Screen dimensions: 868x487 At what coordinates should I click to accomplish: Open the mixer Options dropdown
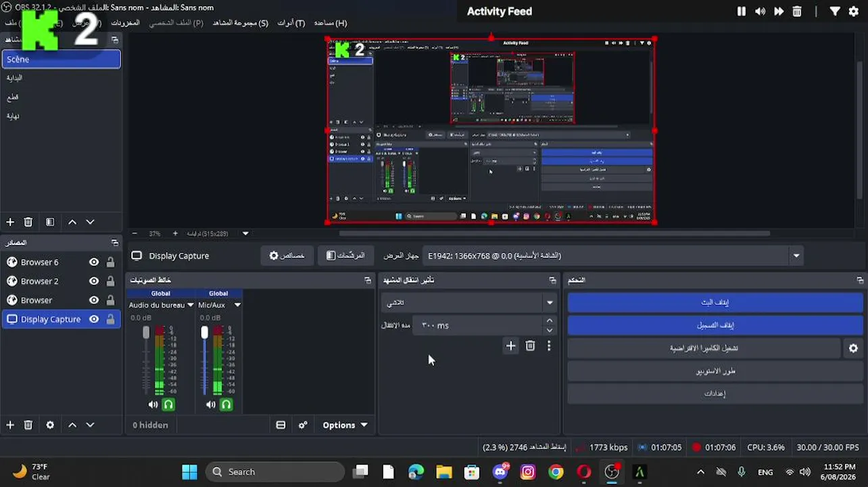click(x=345, y=425)
